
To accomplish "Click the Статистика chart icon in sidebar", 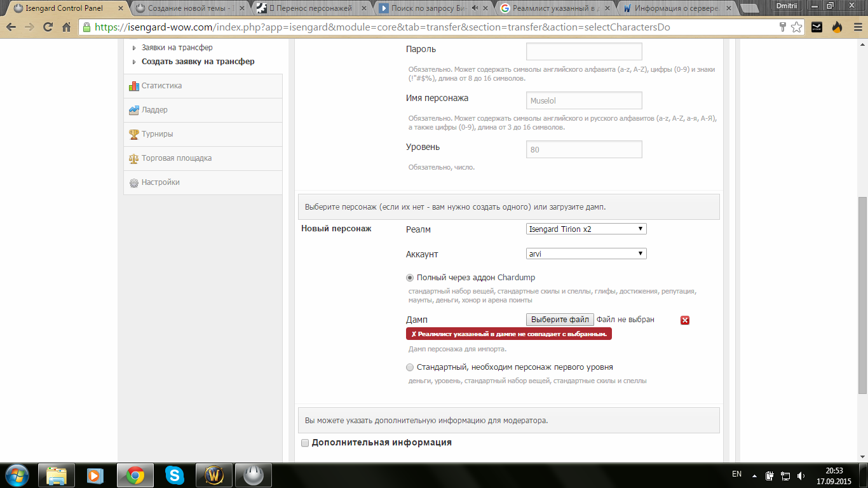I will click(x=134, y=86).
